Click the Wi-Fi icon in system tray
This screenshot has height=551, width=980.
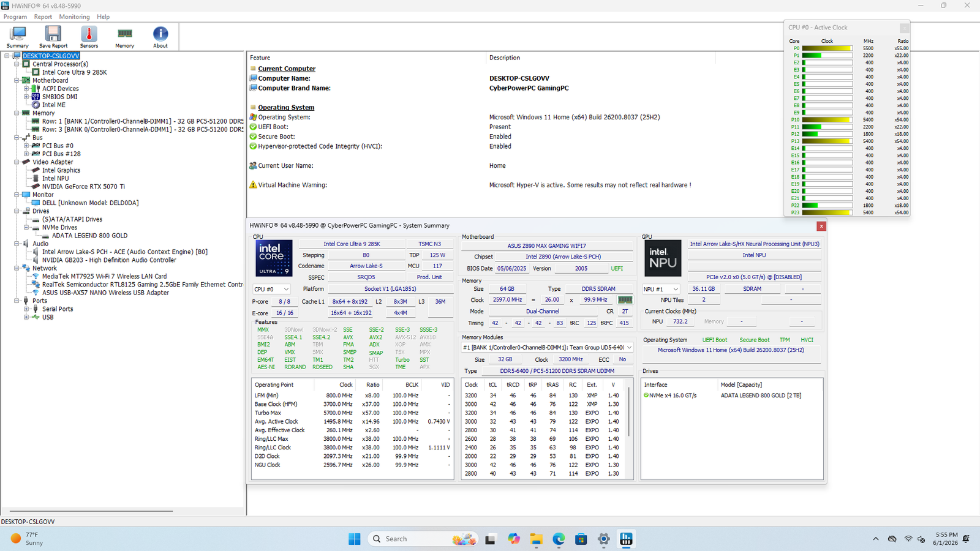908,539
